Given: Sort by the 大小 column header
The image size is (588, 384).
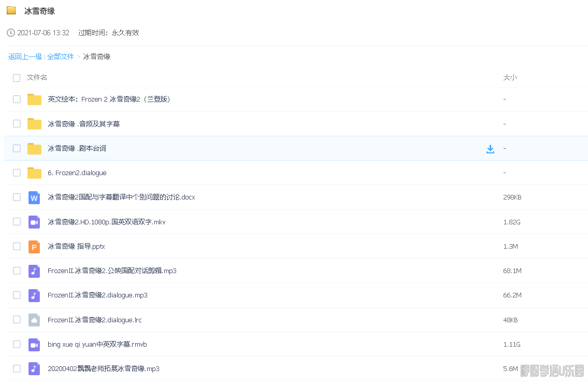Looking at the screenshot, I should pos(510,78).
